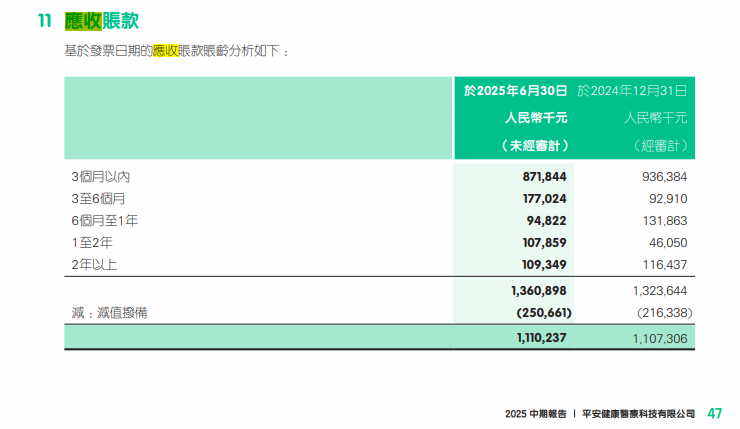Image resolution: width=740 pixels, height=429 pixels.
Task: Click the page number 47
Action: [715, 413]
